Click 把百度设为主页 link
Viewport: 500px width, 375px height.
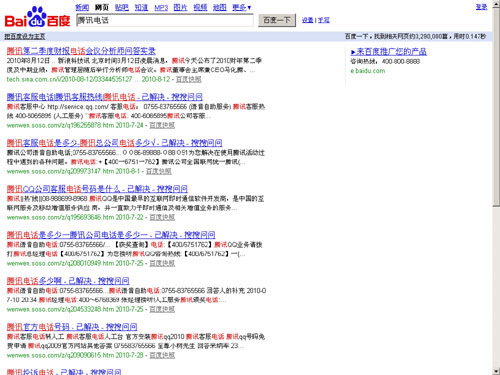(x=25, y=36)
